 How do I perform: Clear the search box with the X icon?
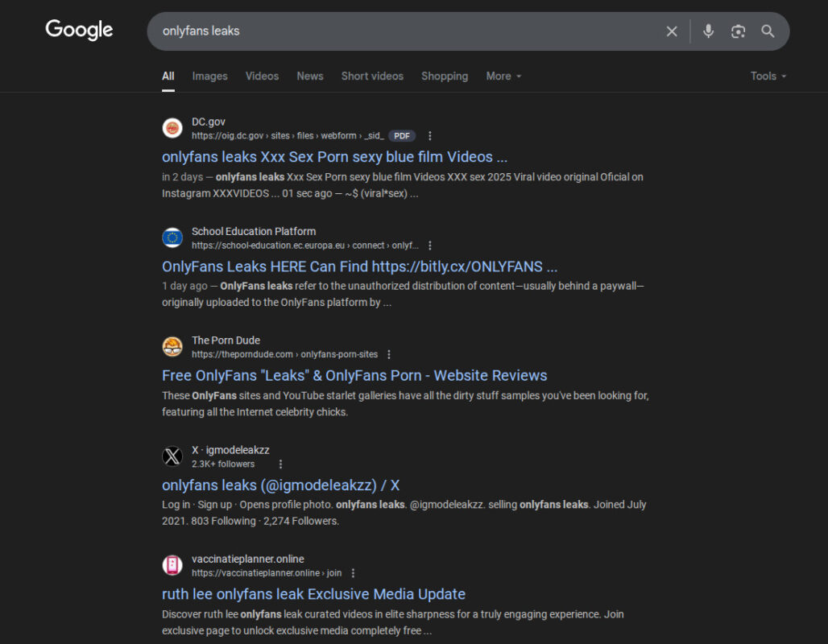click(x=672, y=31)
